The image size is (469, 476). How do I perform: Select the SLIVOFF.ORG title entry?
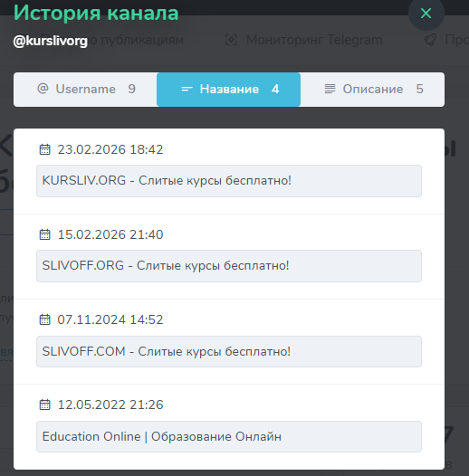[229, 266]
